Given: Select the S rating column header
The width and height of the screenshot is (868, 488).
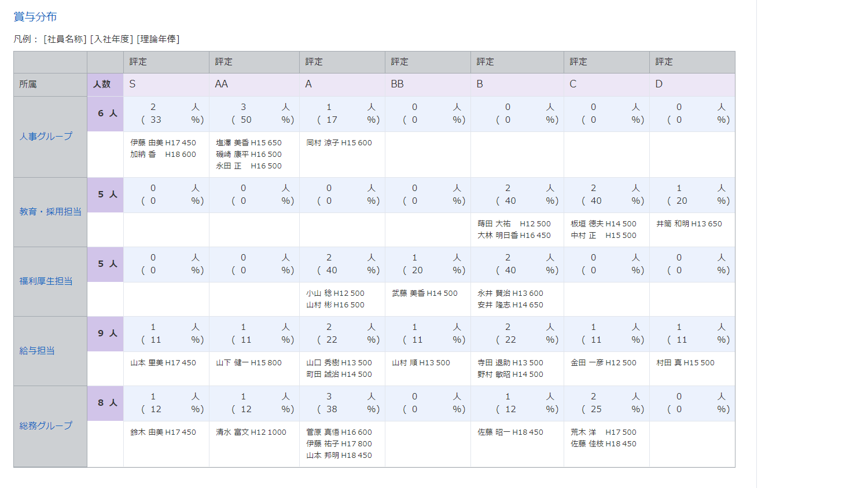Looking at the screenshot, I should (x=133, y=85).
